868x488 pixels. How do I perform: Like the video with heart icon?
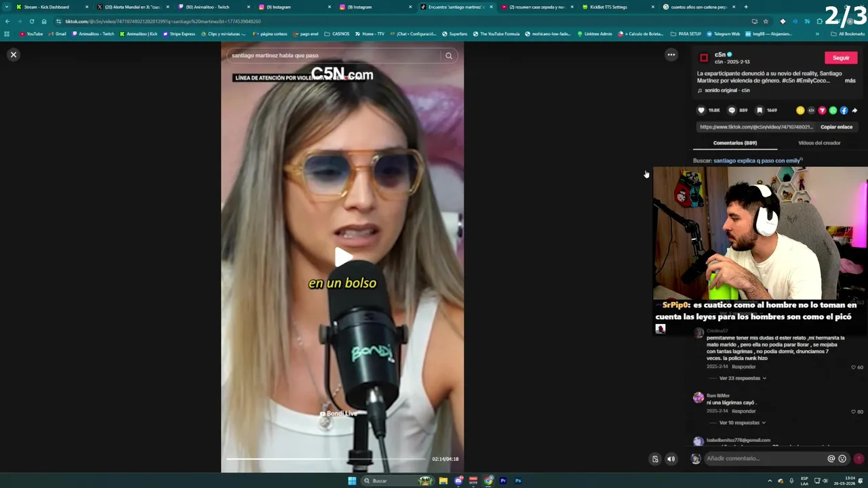(x=701, y=110)
